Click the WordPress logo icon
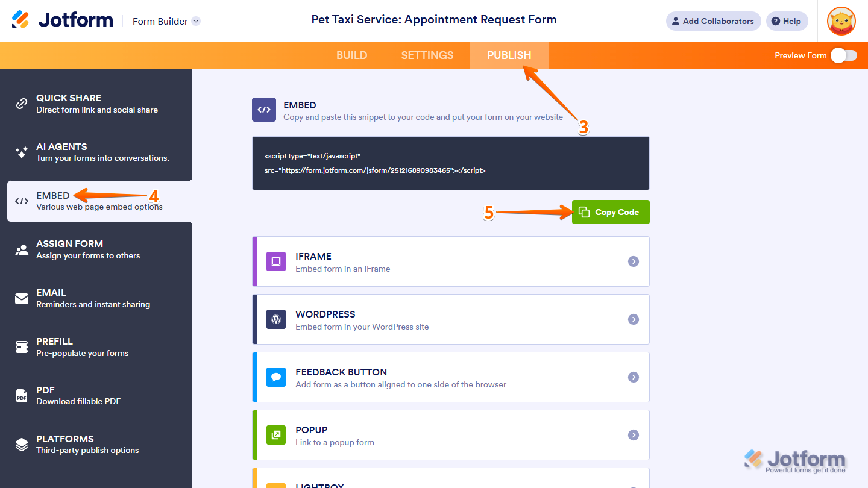This screenshot has height=488, width=868. pos(276,319)
